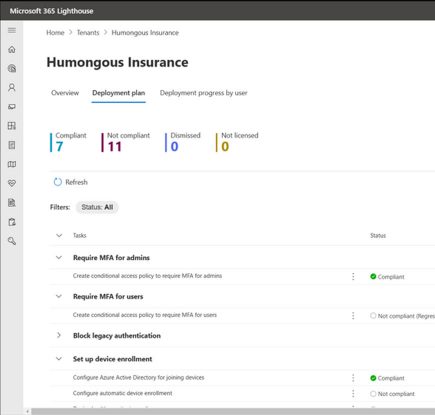Click the Not compliant count 11
Viewport: 435px width, 415px height.
[x=115, y=146]
